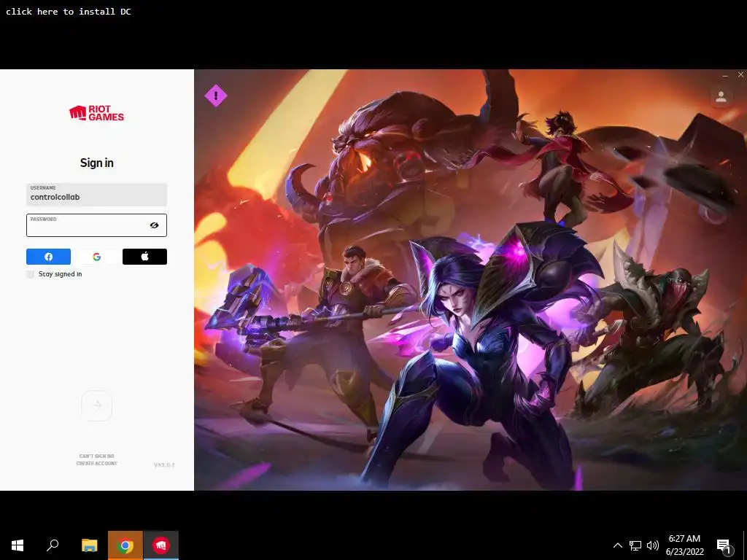Minimize the Riot client window
Image resolution: width=747 pixels, height=560 pixels.
tap(725, 75)
